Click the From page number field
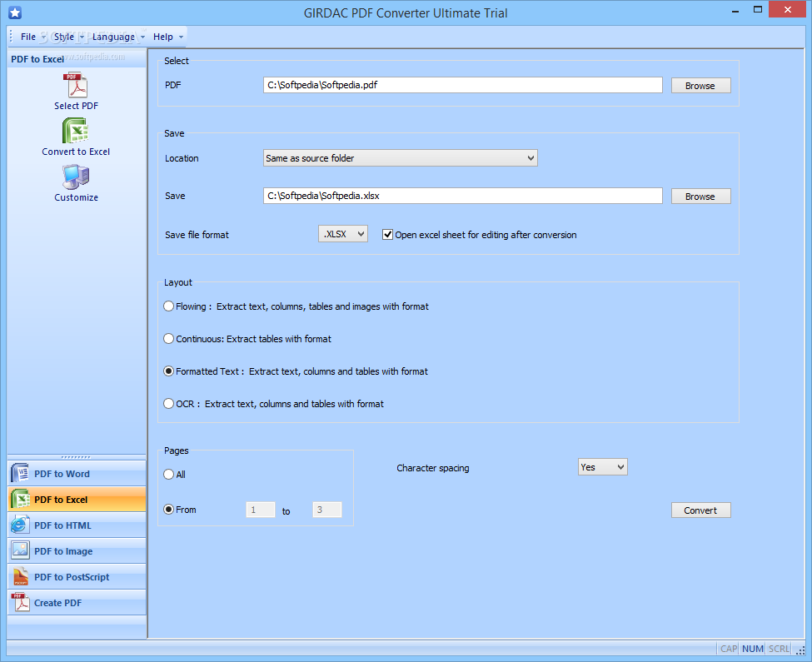The height and width of the screenshot is (662, 812). click(x=261, y=510)
